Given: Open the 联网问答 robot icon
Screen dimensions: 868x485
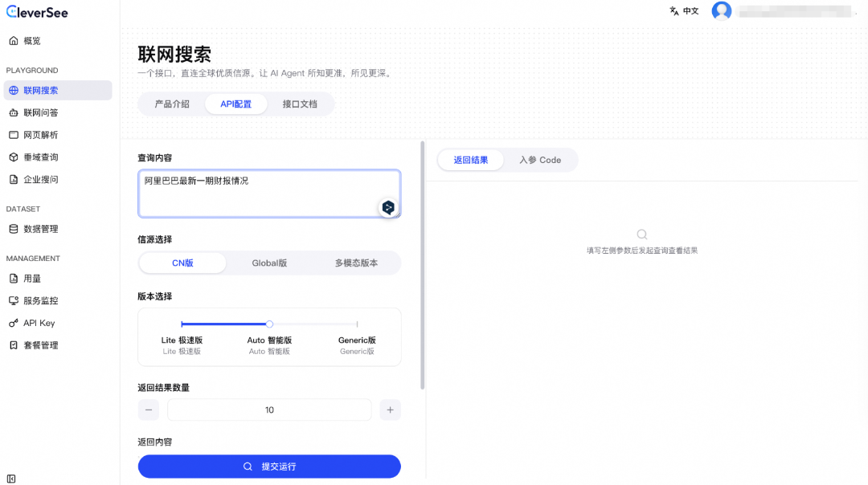Looking at the screenshot, I should [14, 112].
